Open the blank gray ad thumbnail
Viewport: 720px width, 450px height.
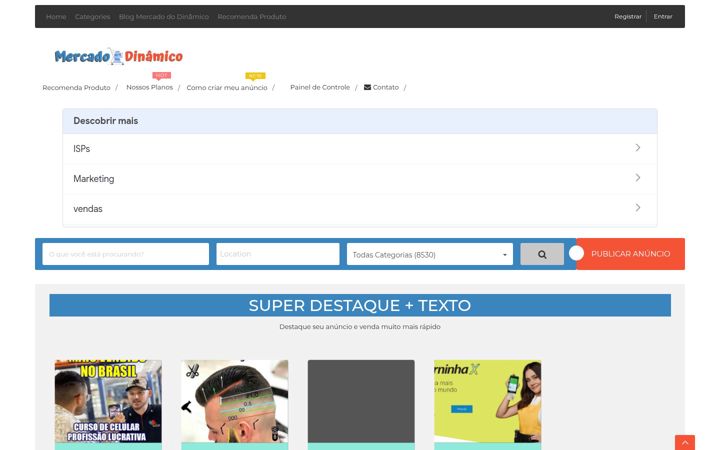point(361,401)
